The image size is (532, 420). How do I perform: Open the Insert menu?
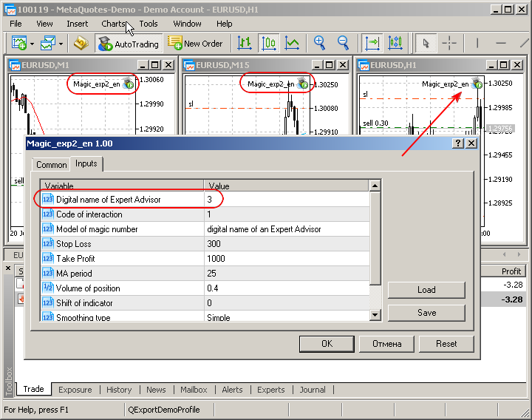pyautogui.click(x=77, y=24)
